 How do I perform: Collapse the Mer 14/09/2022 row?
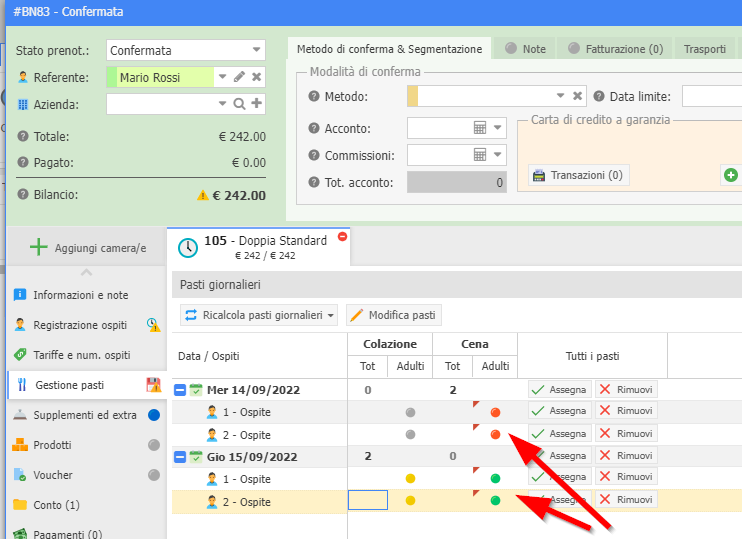(x=180, y=390)
